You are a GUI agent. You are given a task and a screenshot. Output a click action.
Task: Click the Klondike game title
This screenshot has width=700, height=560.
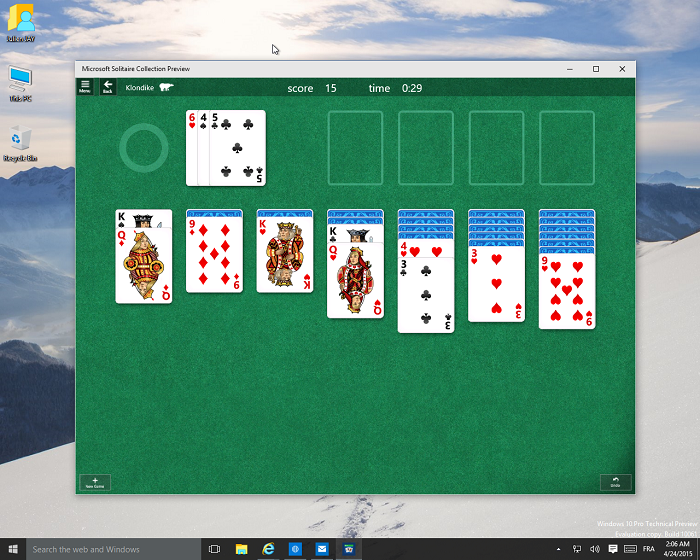pyautogui.click(x=140, y=88)
